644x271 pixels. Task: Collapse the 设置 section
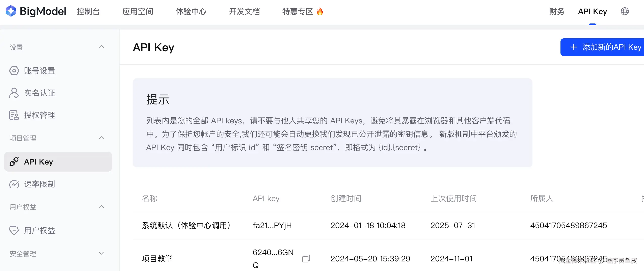point(101,47)
